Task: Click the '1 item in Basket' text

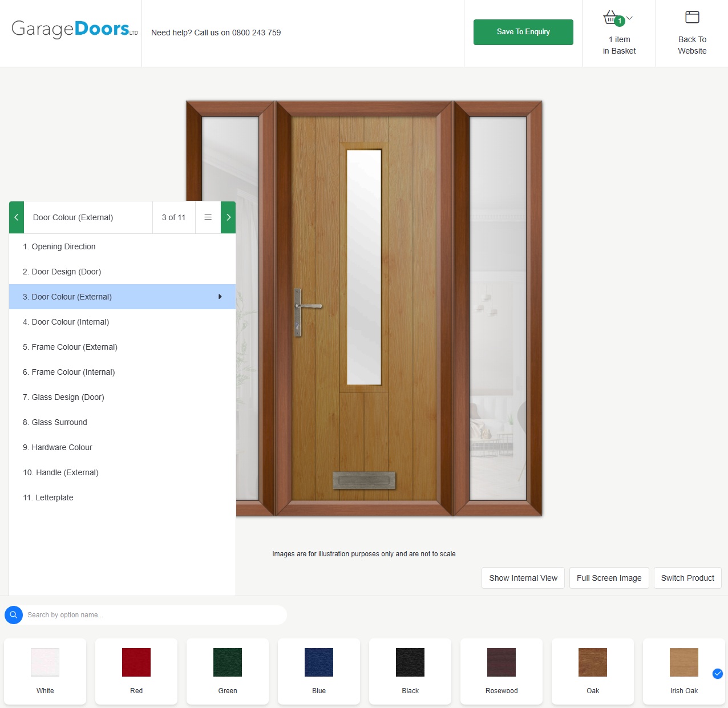Action: (619, 45)
